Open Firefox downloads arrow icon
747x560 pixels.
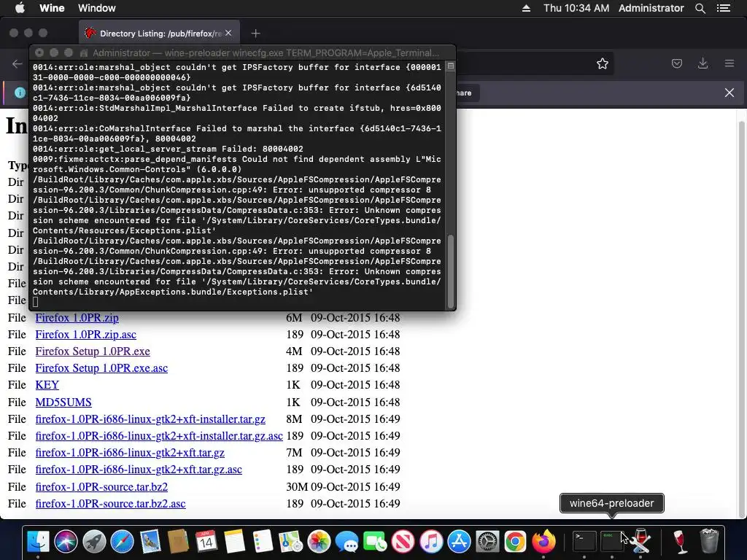click(703, 63)
